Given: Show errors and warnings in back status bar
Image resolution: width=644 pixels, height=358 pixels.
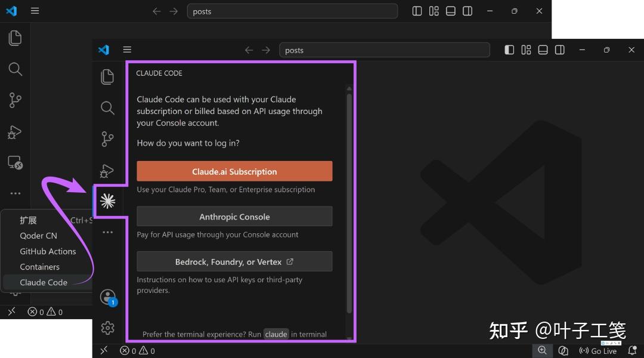Looking at the screenshot, I should click(45, 312).
